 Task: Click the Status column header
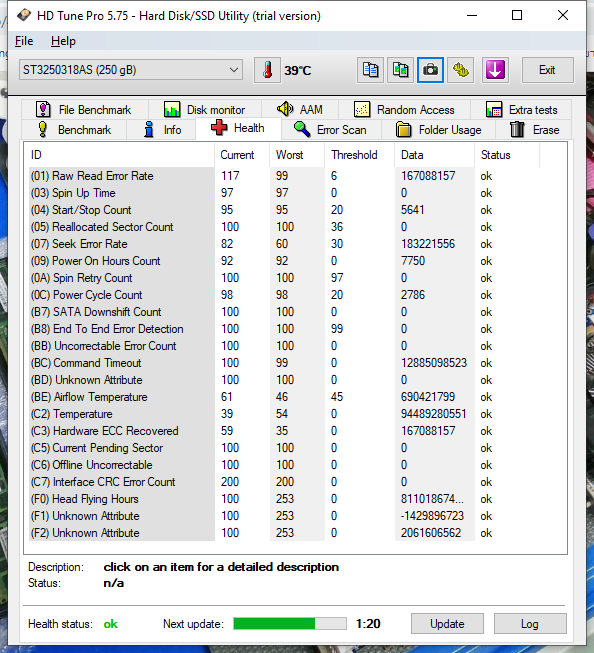coord(507,155)
